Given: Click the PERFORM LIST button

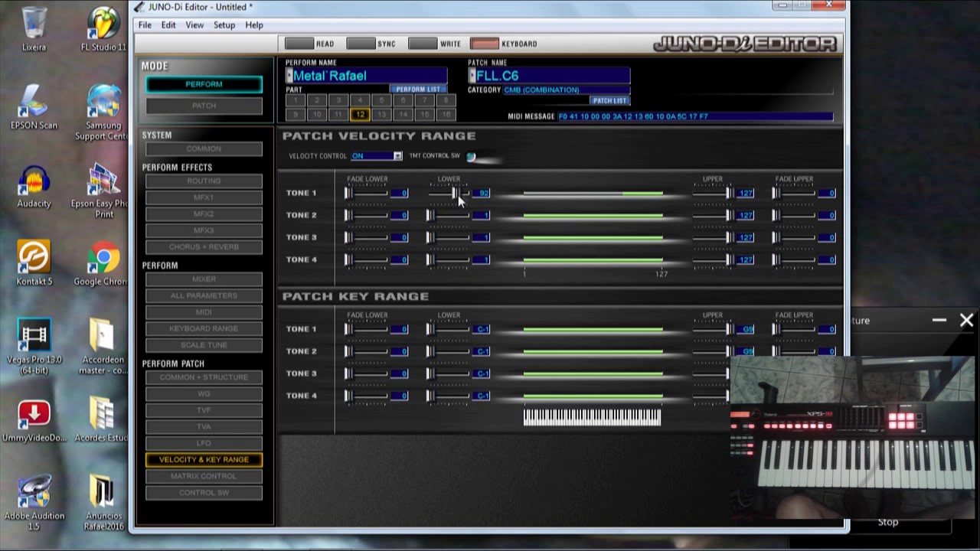Looking at the screenshot, I should pos(418,90).
